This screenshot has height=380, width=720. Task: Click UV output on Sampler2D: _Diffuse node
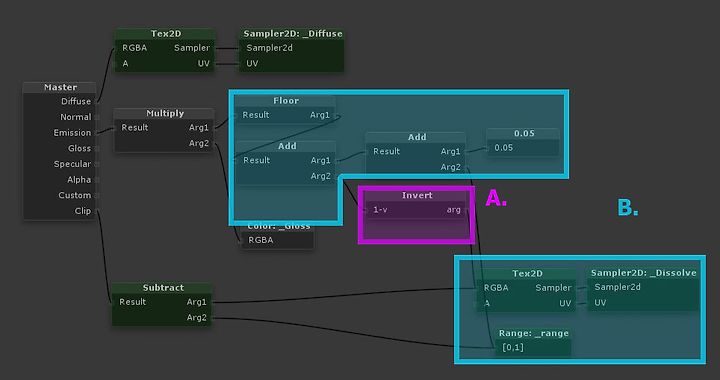click(252, 63)
